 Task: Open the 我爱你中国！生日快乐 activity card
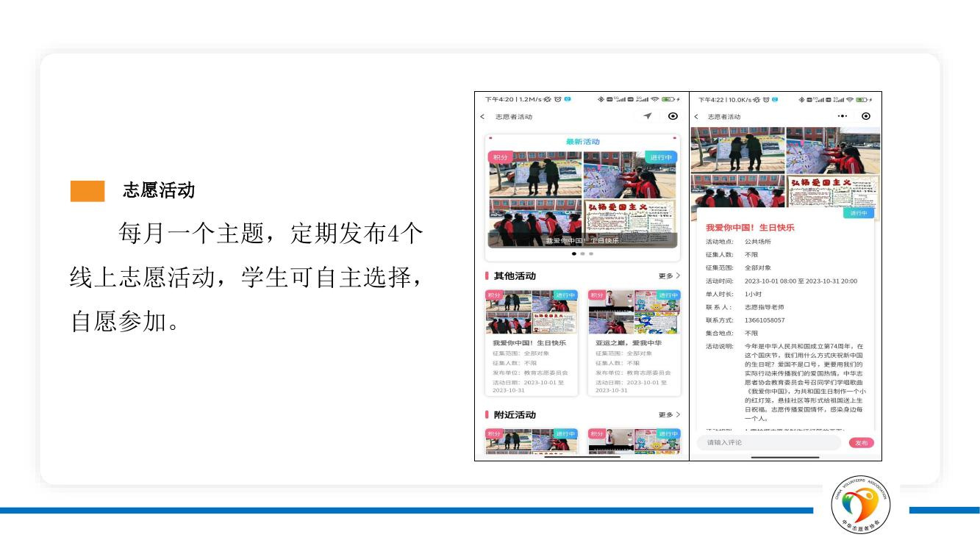(532, 342)
